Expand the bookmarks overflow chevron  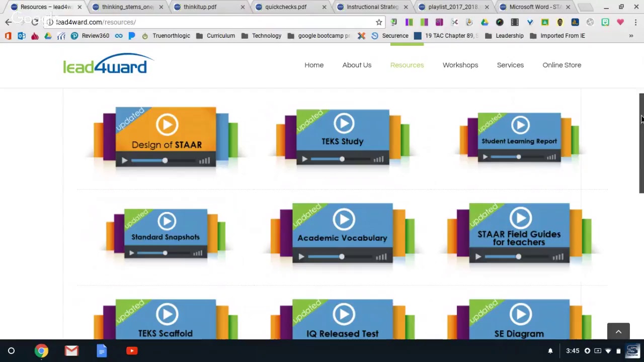(x=631, y=36)
